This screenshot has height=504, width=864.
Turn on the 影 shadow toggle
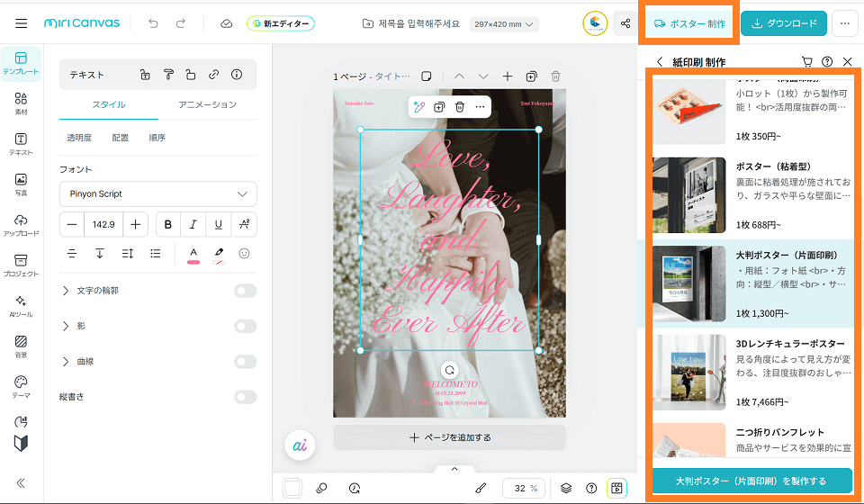click(245, 326)
